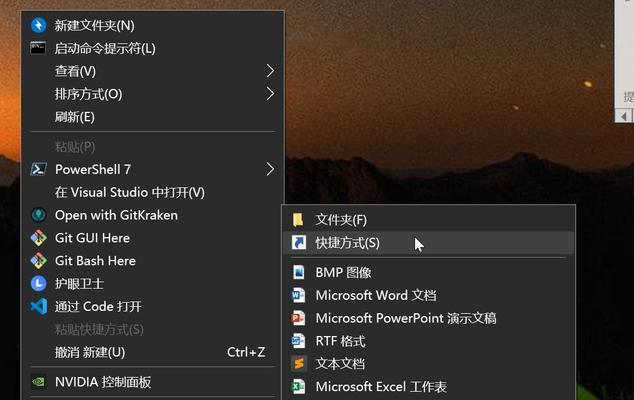Click the Microsoft Excel worksheet icon

point(298,387)
